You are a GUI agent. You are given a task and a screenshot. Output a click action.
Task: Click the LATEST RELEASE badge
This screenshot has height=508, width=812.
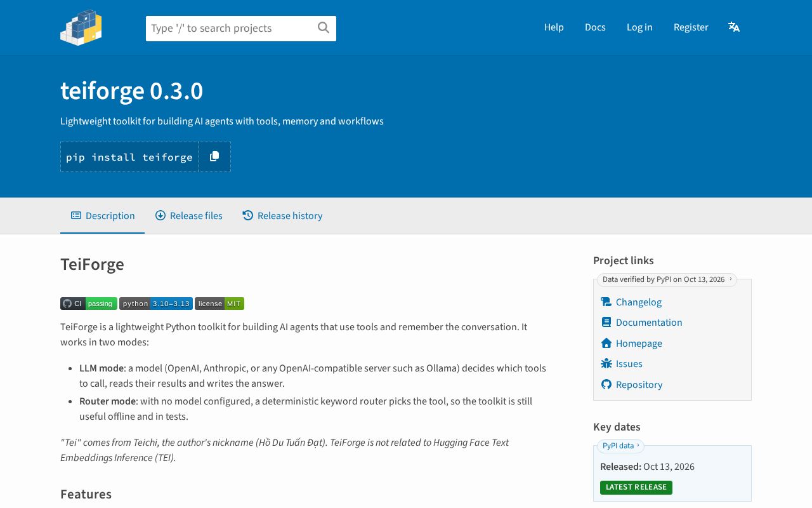636,487
